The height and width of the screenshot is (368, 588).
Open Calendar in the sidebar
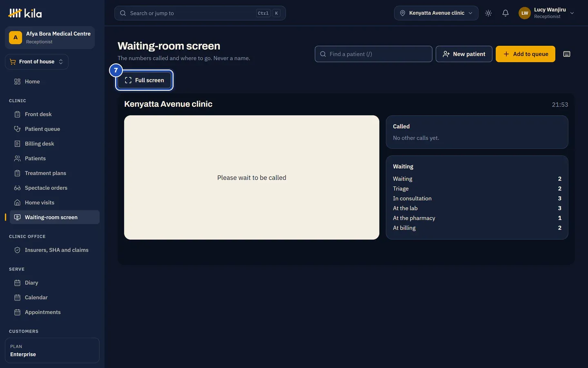tap(55, 298)
